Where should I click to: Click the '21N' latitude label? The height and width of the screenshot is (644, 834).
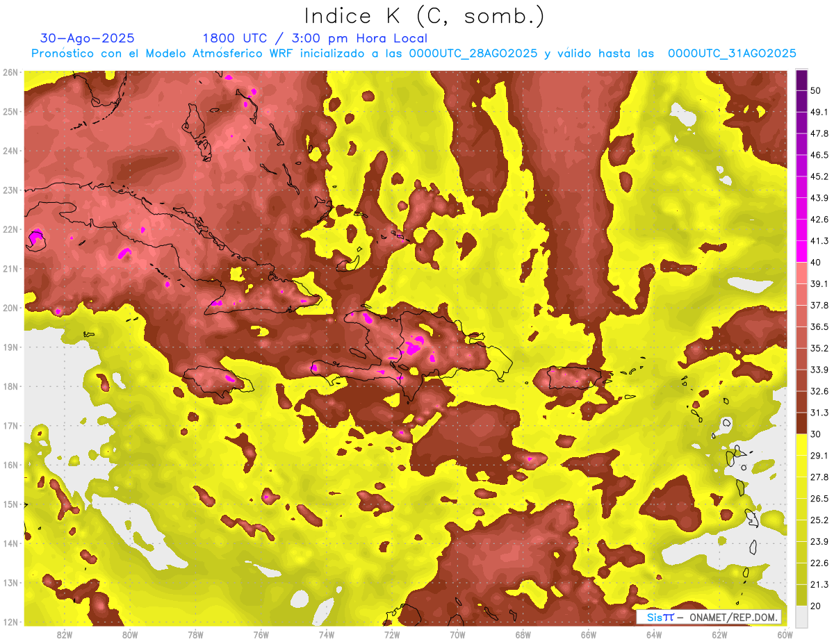coord(10,269)
